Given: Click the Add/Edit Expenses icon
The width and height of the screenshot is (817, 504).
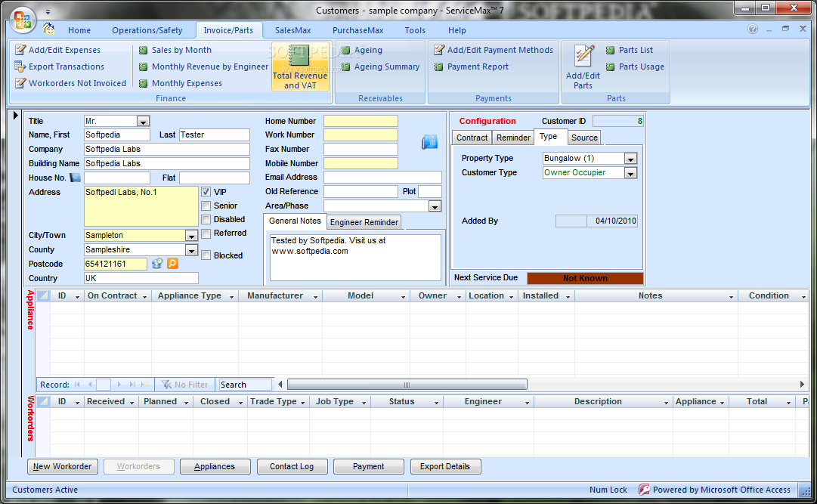Looking at the screenshot, I should click(x=20, y=50).
